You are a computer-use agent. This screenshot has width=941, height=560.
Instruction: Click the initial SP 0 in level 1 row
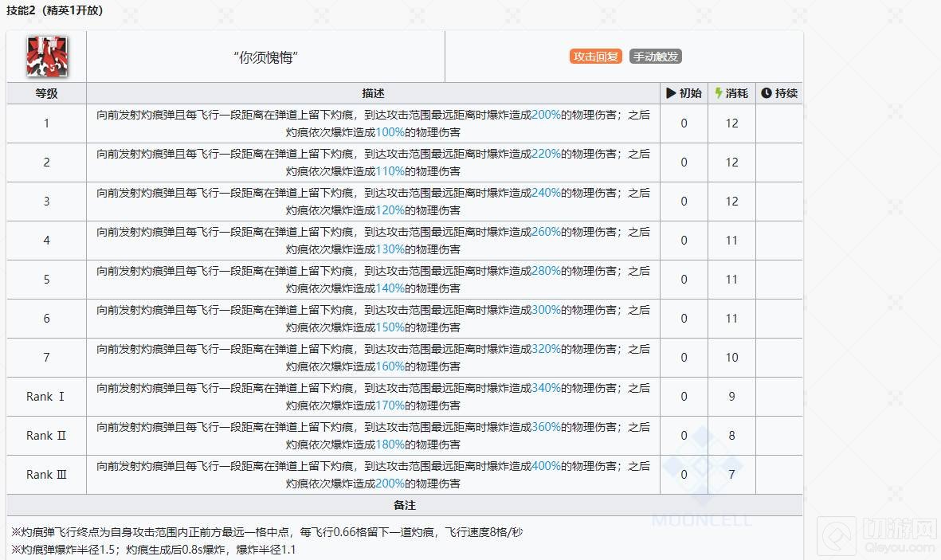point(684,123)
